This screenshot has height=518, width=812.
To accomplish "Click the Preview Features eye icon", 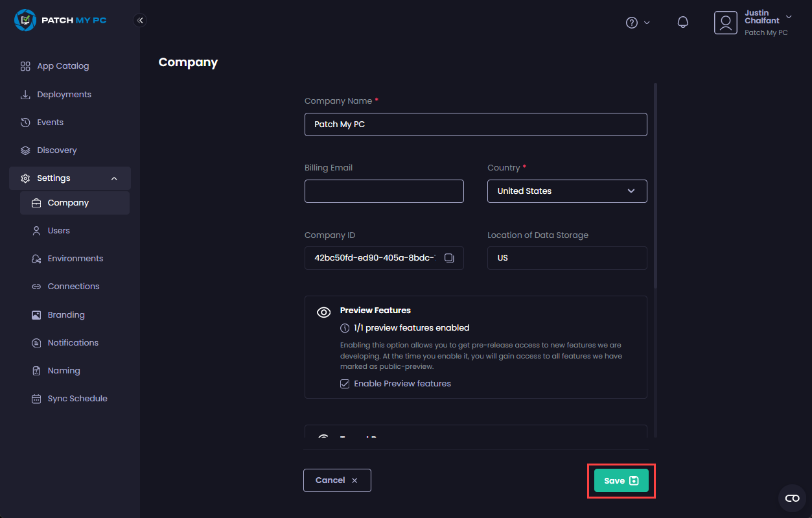I will pyautogui.click(x=323, y=312).
